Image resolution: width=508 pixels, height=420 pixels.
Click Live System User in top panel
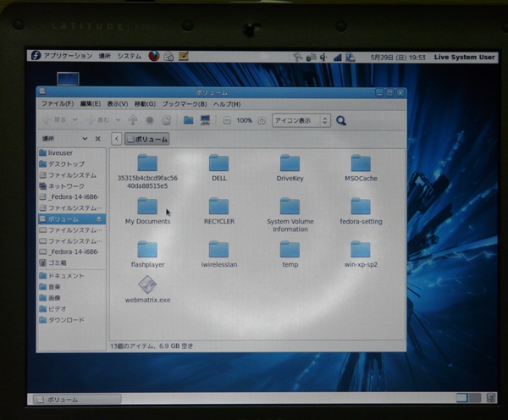click(x=463, y=57)
